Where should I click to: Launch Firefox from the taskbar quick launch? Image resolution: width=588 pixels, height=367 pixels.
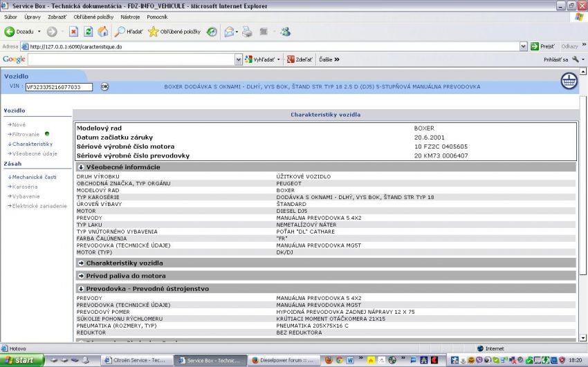(x=329, y=360)
